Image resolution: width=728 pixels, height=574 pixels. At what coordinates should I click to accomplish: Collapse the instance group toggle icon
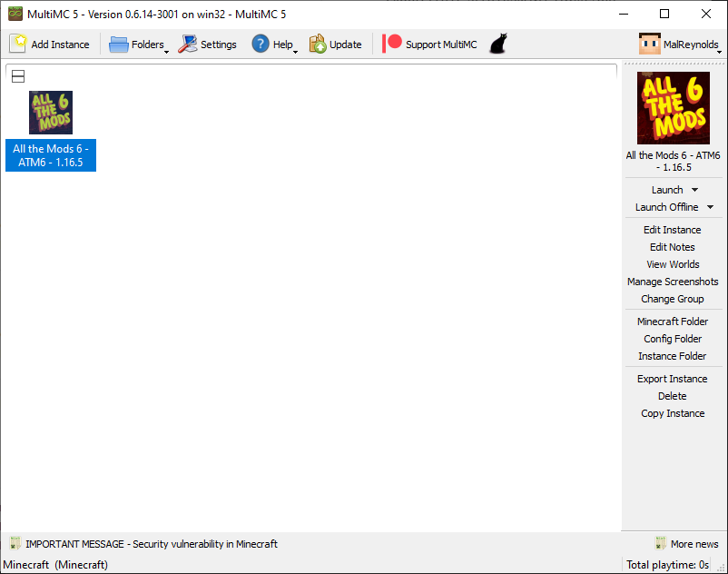click(18, 76)
